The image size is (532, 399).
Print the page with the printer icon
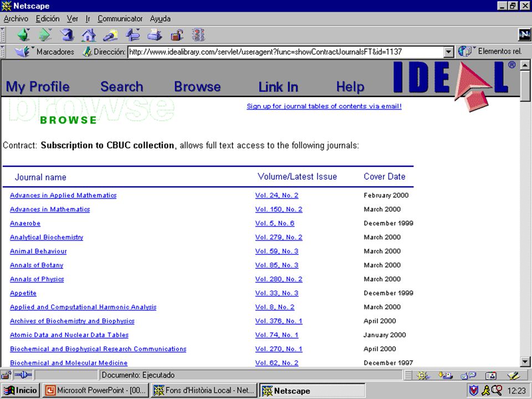coord(155,35)
